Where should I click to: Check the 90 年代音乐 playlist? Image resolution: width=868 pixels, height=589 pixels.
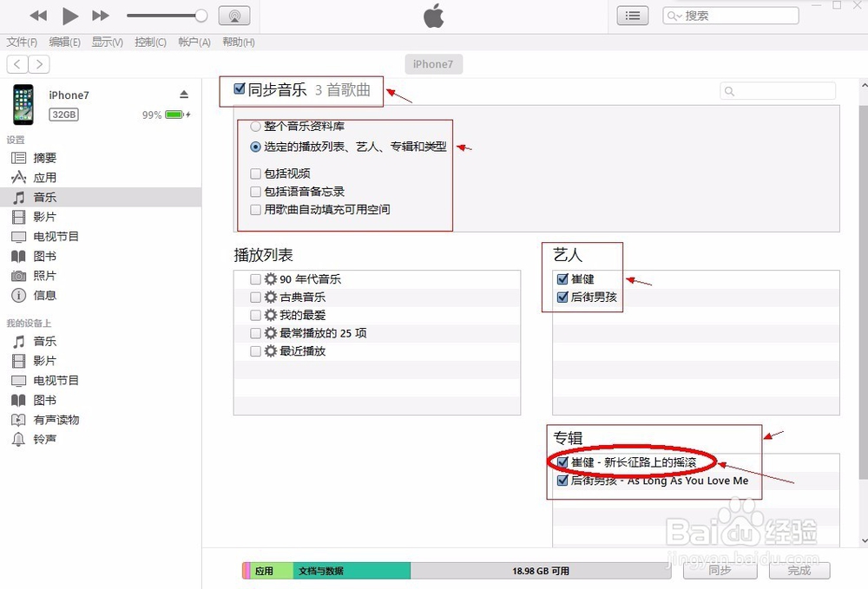point(255,279)
